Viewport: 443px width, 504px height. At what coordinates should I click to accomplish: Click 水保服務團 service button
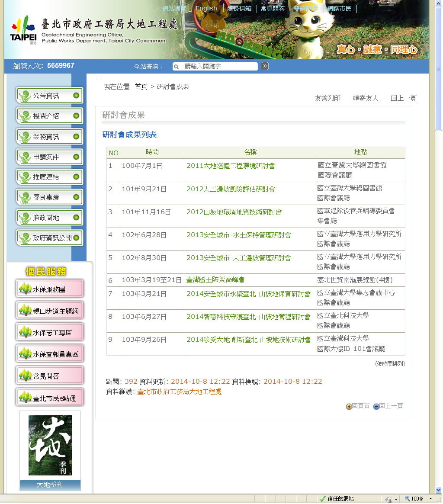click(x=50, y=289)
